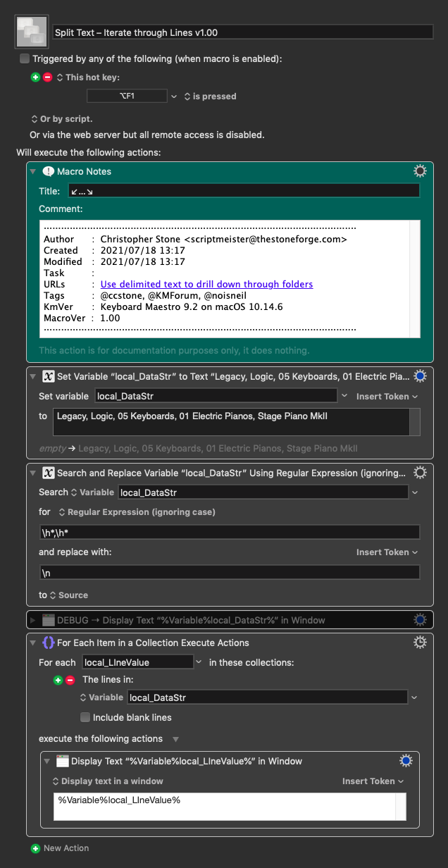448x868 pixels.
Task: Open gear menu of Search and Replace action
Action: click(x=420, y=473)
